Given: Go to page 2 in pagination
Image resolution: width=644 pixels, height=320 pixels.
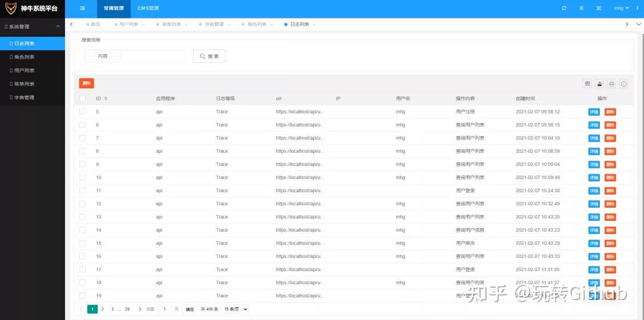Looking at the screenshot, I should point(103,309).
